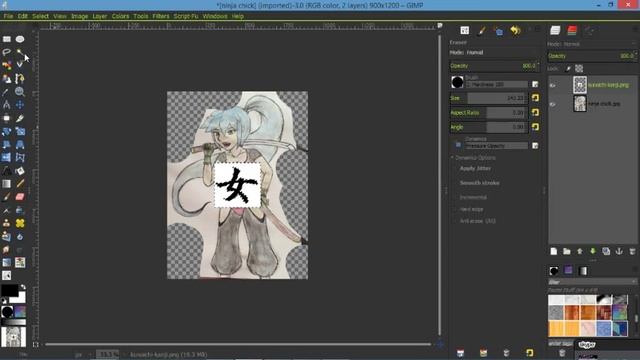Select the Select by Color tool

[x=7, y=65]
